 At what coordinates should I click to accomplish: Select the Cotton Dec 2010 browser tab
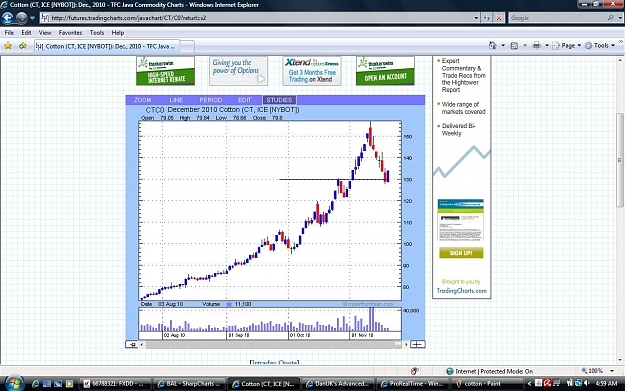[x=107, y=46]
